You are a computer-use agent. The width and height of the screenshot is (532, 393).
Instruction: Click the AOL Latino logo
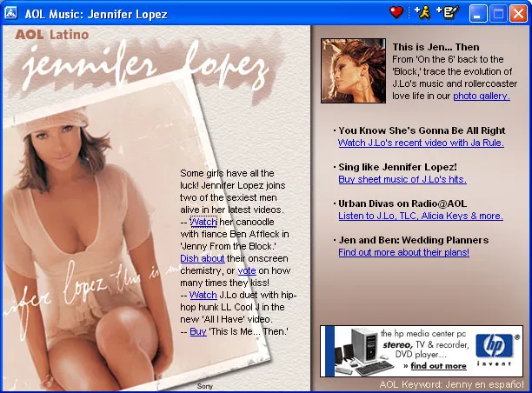click(52, 35)
